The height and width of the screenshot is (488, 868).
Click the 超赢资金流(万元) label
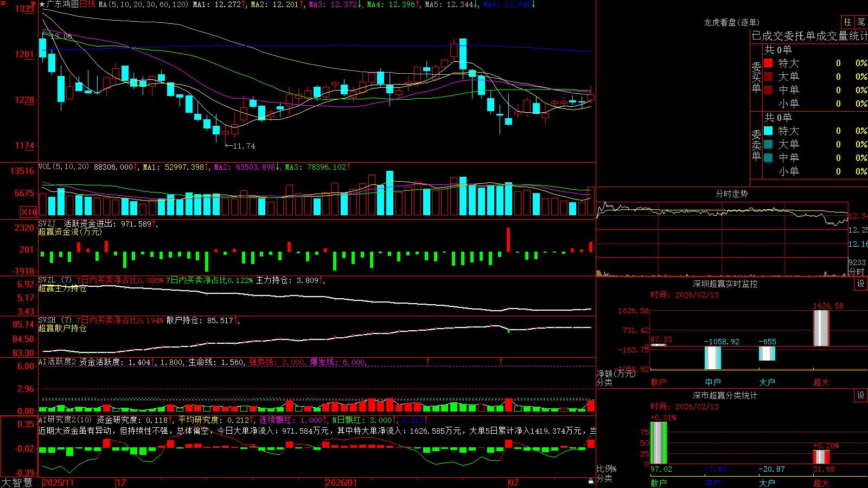[x=70, y=232]
